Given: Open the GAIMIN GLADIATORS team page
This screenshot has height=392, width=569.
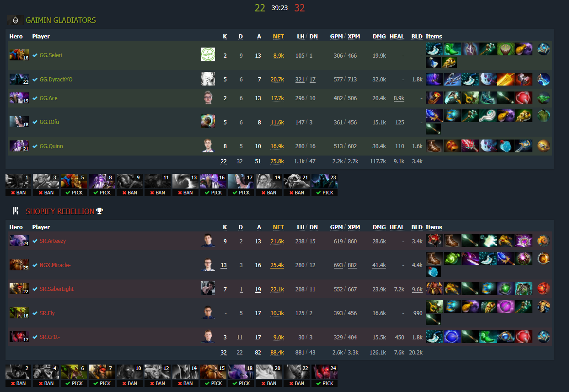Looking at the screenshot, I should click(x=61, y=20).
